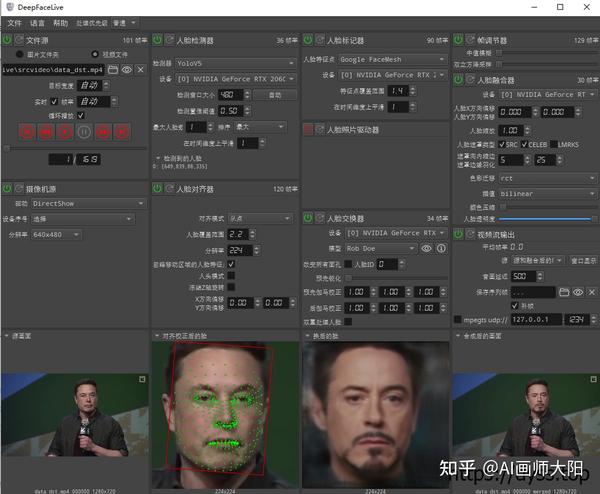Adjust median blur (中值模糊) slider
600x494 pixels.
(548, 52)
